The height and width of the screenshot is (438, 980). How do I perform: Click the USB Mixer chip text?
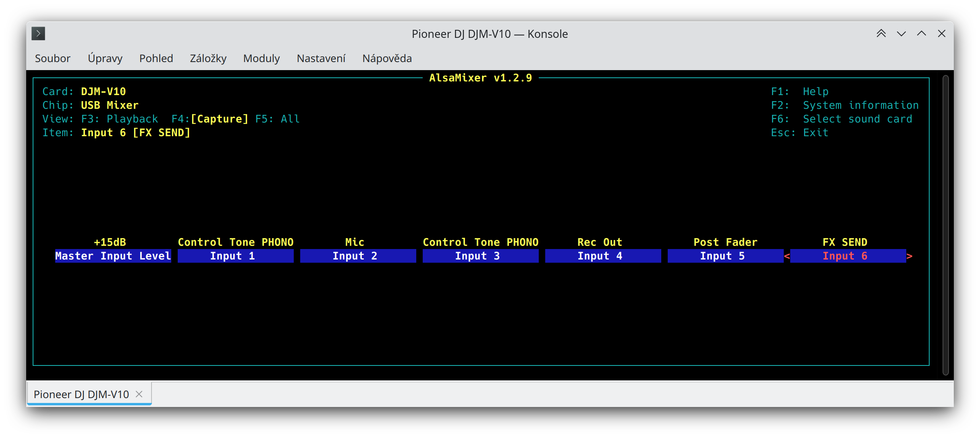click(x=110, y=105)
